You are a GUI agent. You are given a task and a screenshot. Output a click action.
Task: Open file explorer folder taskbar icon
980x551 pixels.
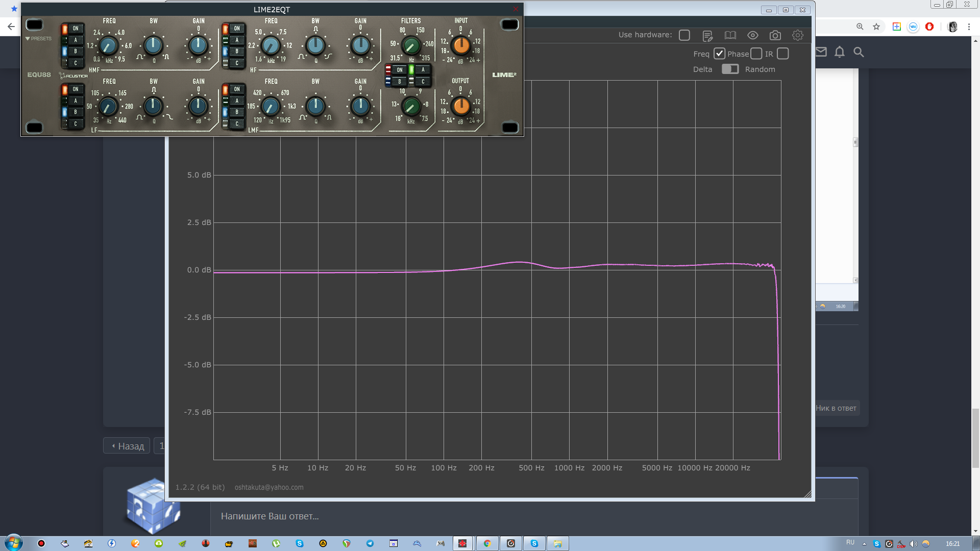557,543
